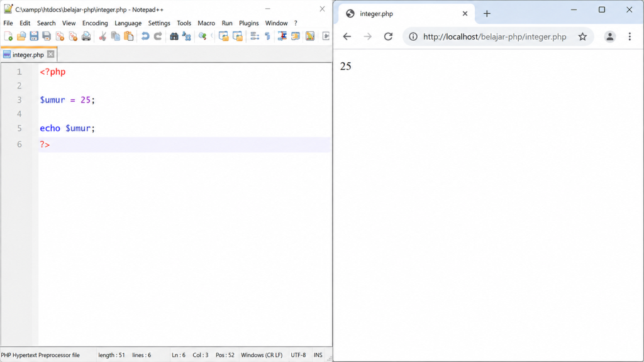Click UTF-8 encoding in the status bar
This screenshot has width=644, height=362.
click(x=298, y=355)
